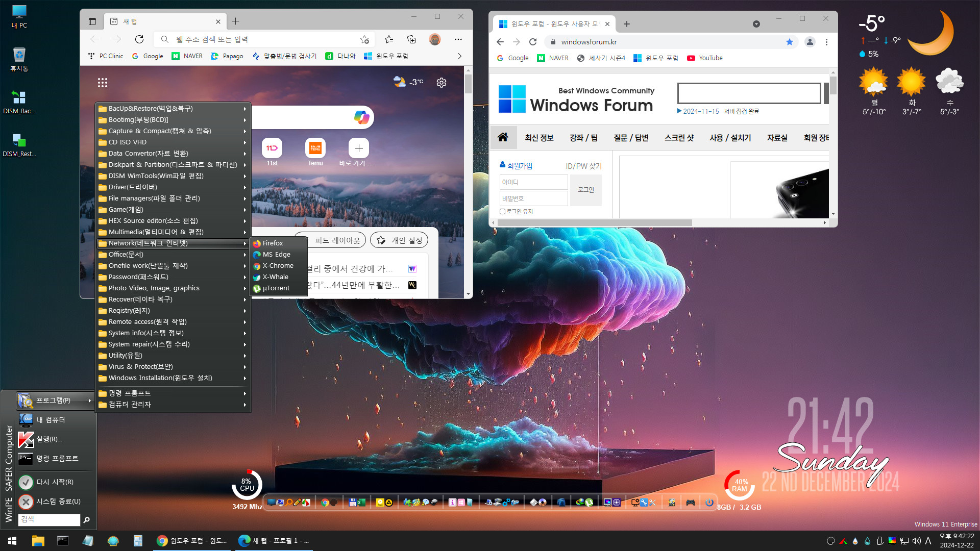Open Edge collections icon
The height and width of the screenshot is (551, 980).
411,39
